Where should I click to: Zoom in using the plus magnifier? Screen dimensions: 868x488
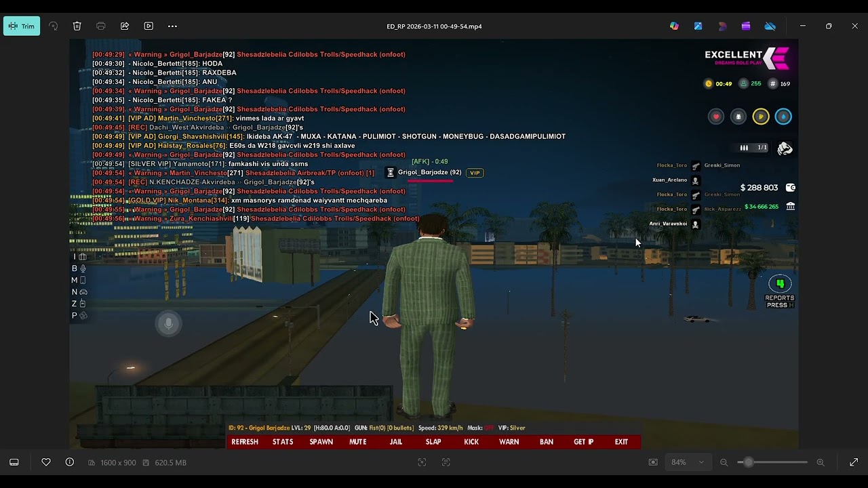tap(821, 462)
